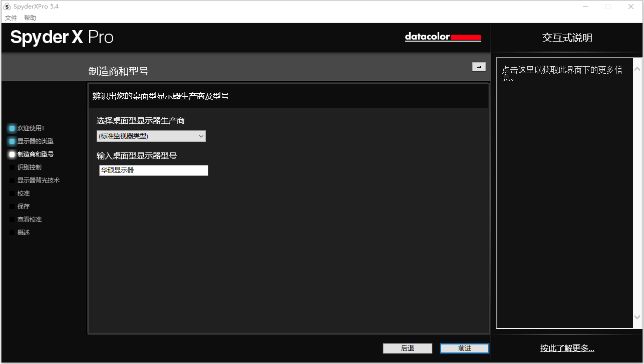Open the 选择桌面型显示器生产商 manufacturer dropdown
The image size is (644, 364).
pos(151,136)
